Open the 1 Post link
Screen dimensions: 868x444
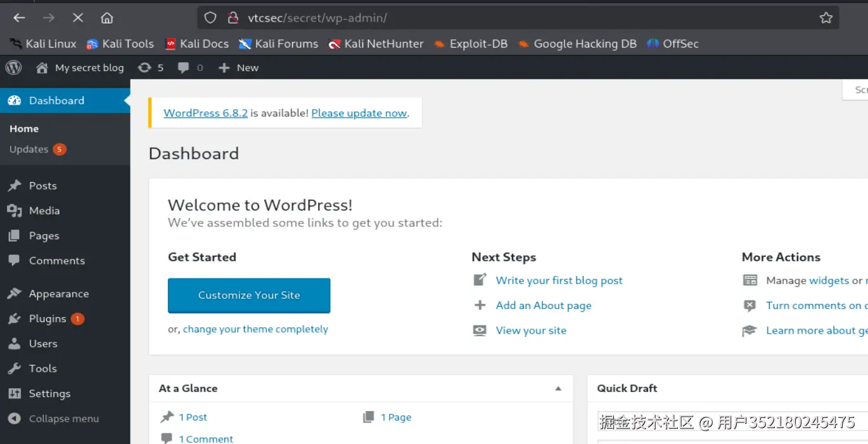click(x=193, y=417)
